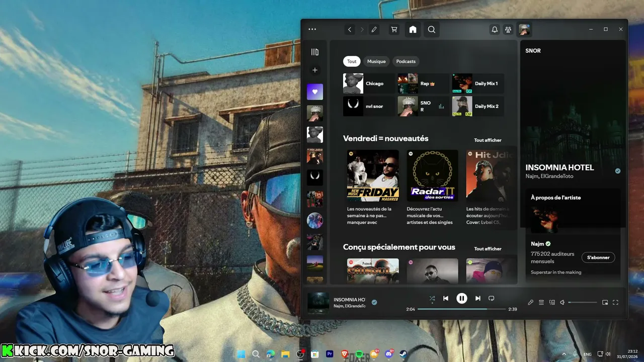Open Discord from the taskbar

tap(389, 354)
